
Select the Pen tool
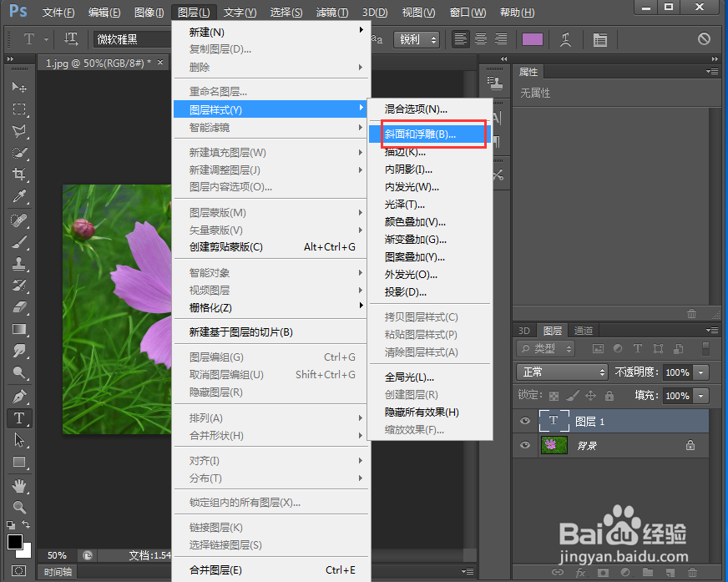19,397
